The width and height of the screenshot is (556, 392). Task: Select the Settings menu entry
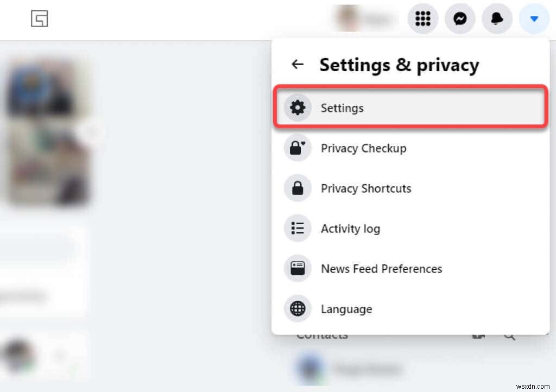[342, 108]
